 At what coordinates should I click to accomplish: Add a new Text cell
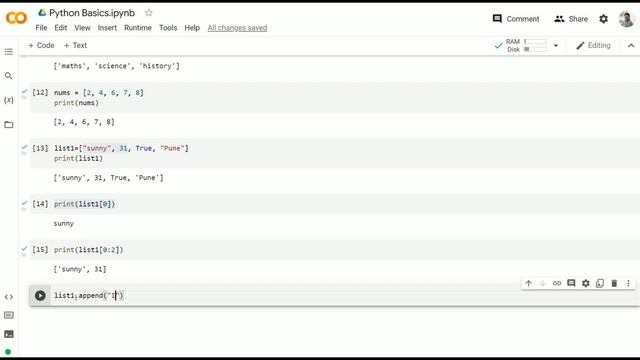coord(75,45)
